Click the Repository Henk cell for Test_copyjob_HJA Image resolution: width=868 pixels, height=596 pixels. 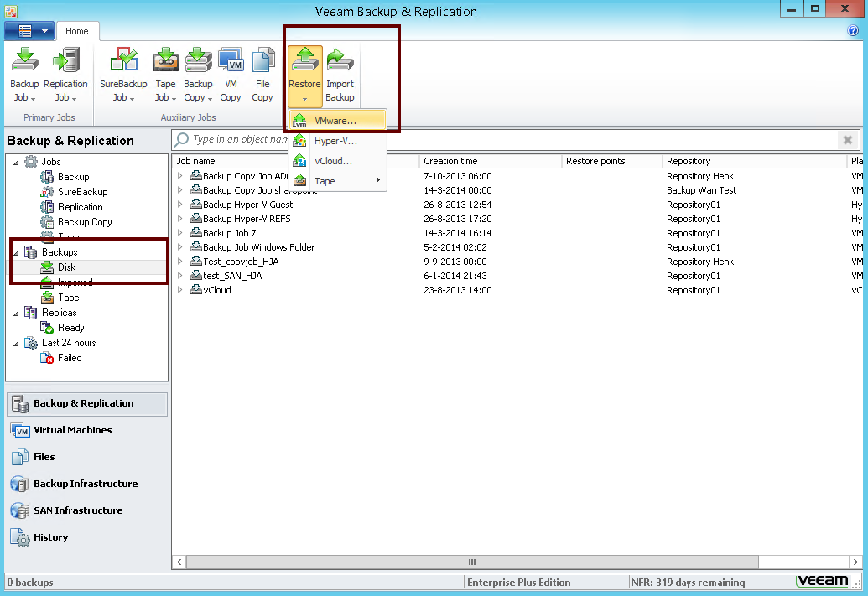click(700, 262)
